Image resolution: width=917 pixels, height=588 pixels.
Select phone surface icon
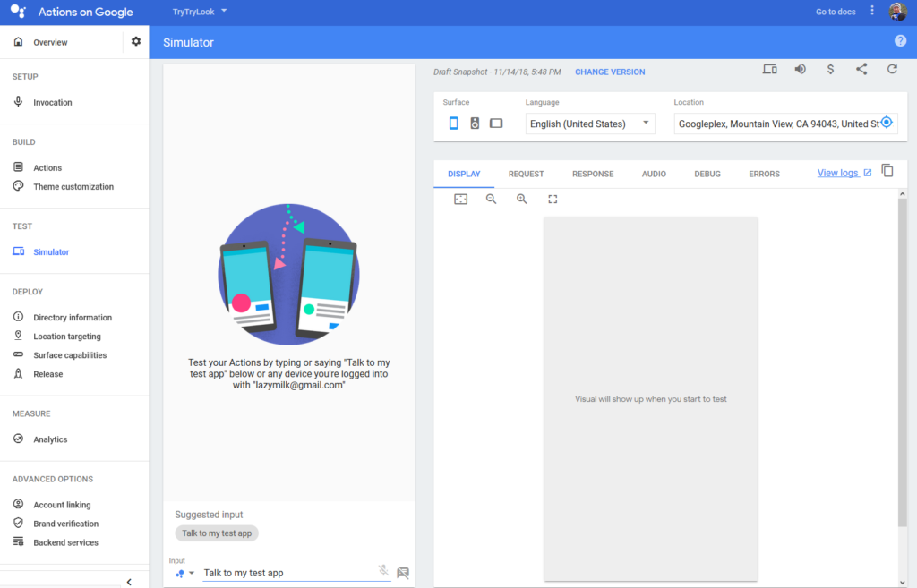click(x=453, y=124)
